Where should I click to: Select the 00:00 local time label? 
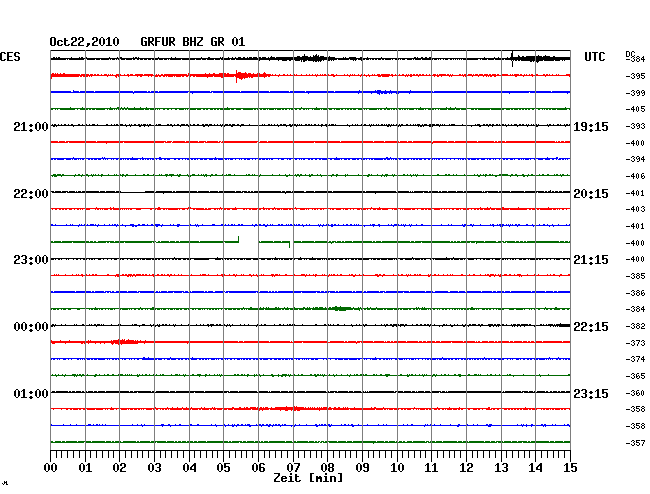tap(31, 327)
